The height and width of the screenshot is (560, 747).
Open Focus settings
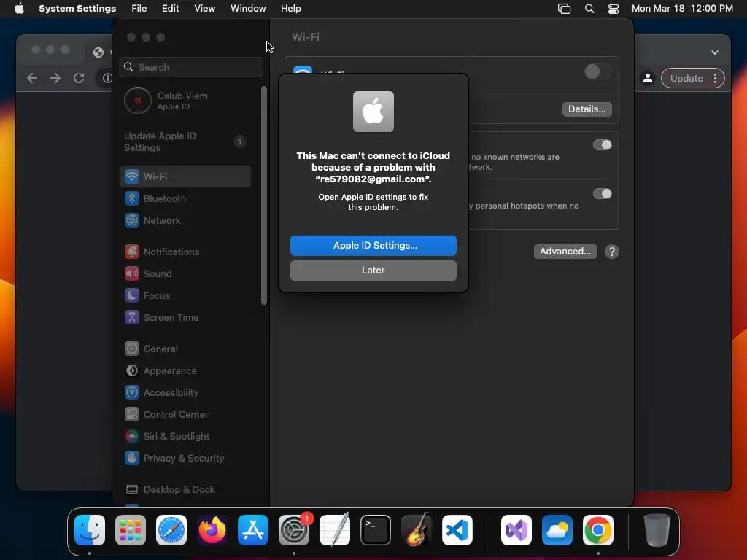point(185,296)
